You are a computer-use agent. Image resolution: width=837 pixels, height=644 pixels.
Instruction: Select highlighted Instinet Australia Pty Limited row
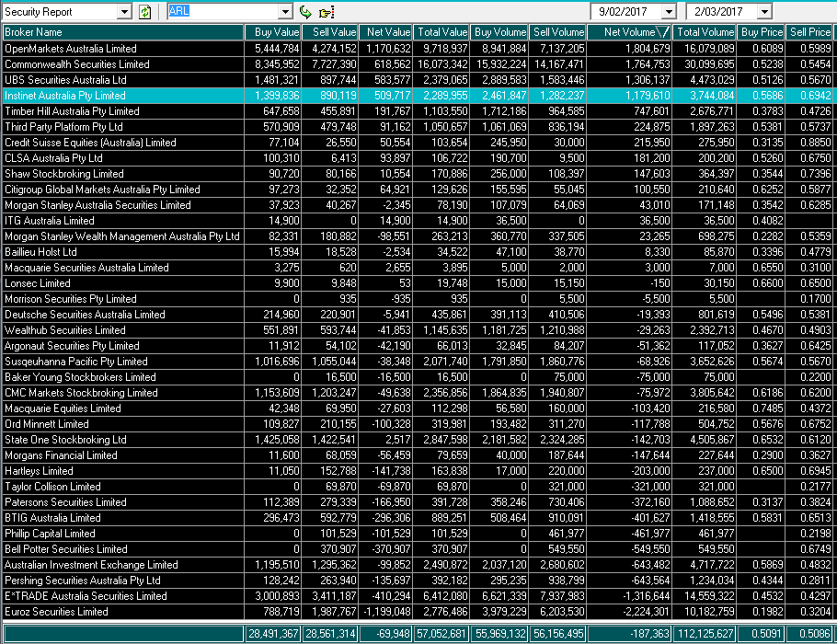(x=418, y=96)
